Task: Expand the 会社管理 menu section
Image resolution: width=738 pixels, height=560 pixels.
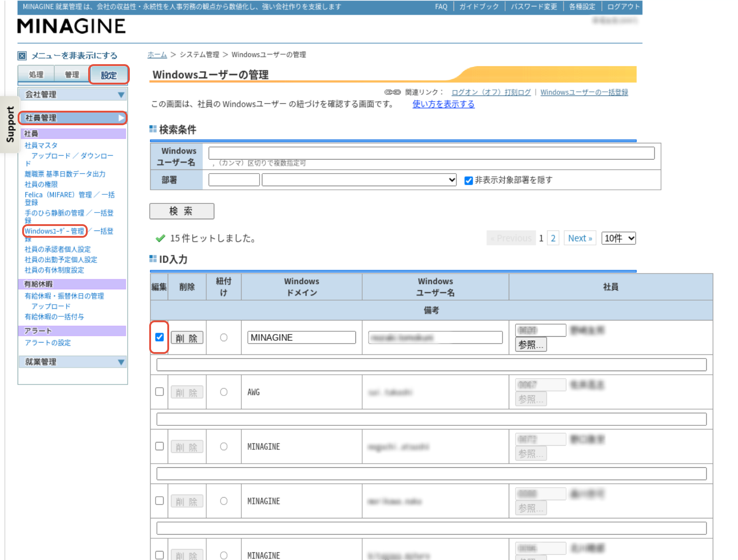Action: pos(72,94)
